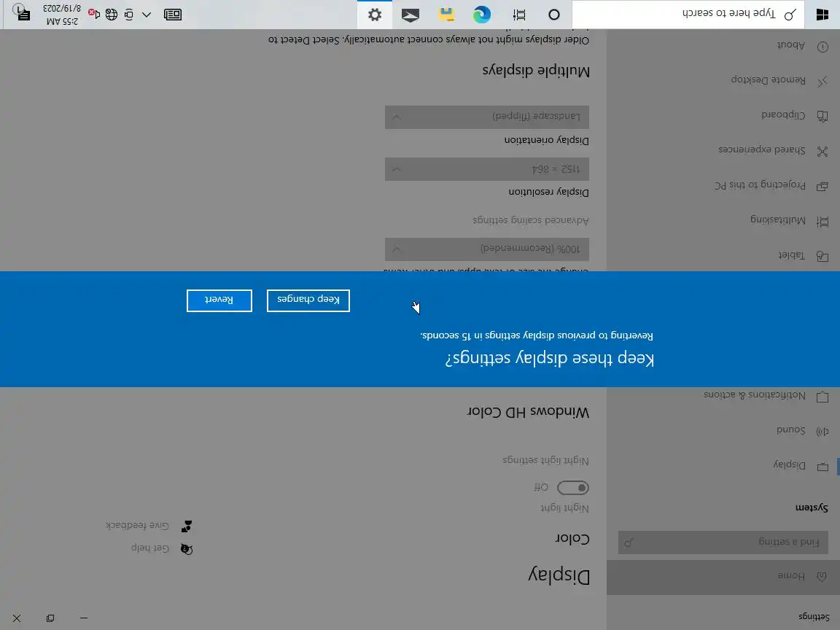The height and width of the screenshot is (630, 840).
Task: Click the taskbar search box
Action: tap(688, 15)
